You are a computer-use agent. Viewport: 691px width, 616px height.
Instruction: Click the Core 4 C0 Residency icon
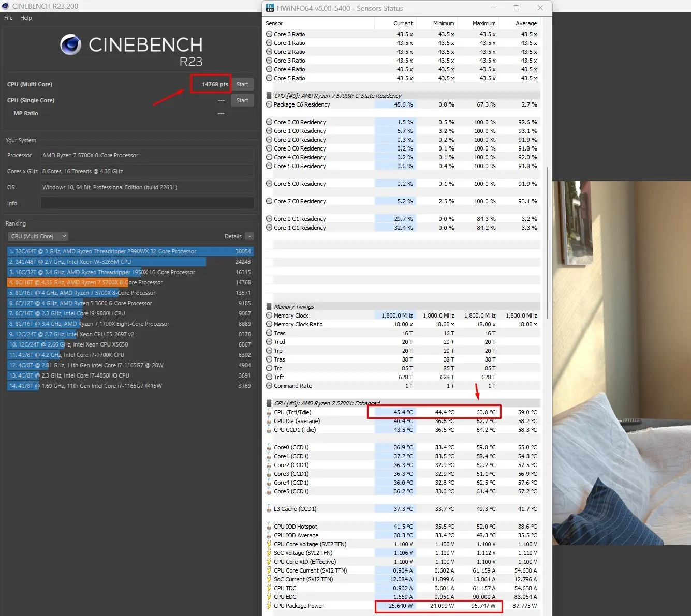click(x=269, y=157)
